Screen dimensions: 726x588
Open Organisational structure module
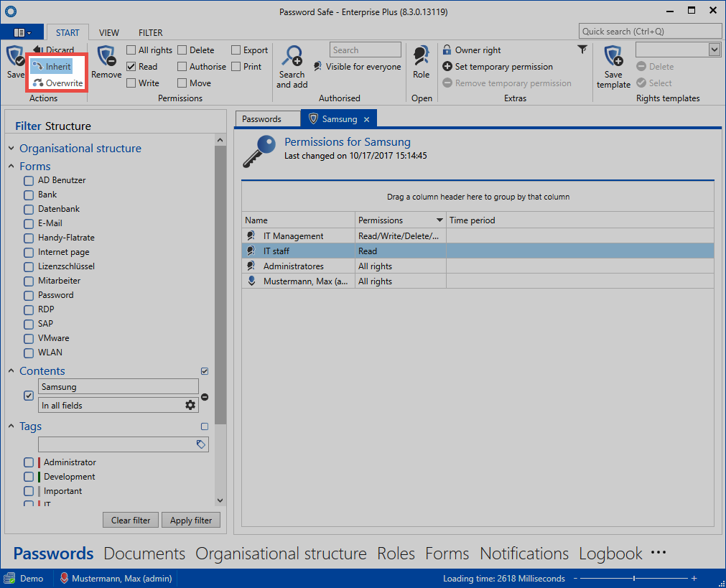281,554
